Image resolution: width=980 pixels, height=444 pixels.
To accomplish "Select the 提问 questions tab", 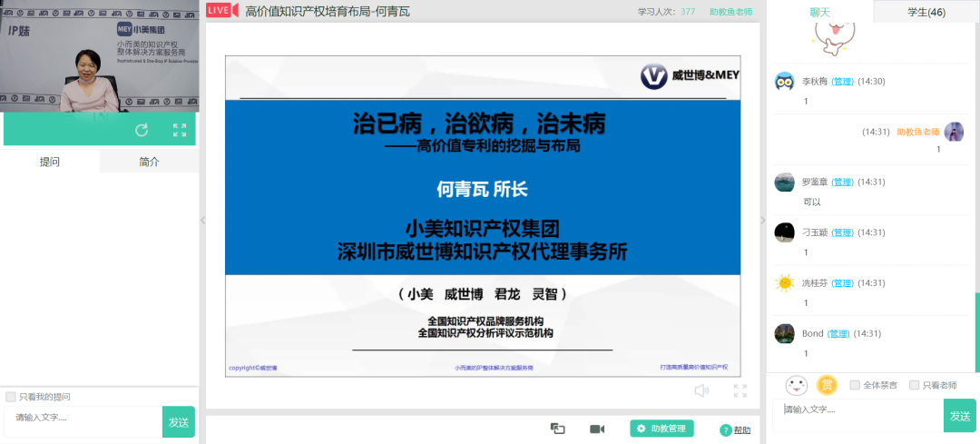I will click(49, 162).
